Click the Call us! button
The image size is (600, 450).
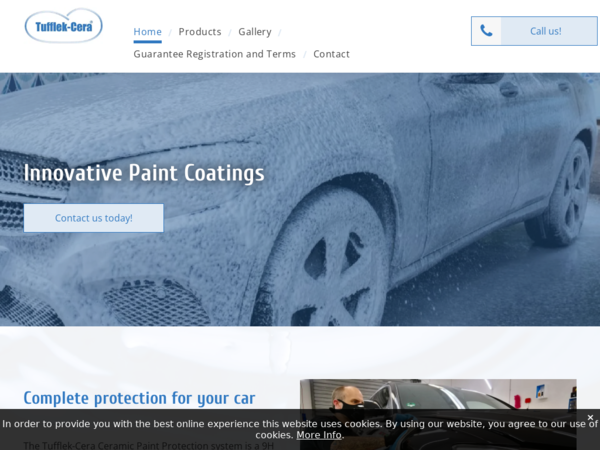click(x=534, y=31)
